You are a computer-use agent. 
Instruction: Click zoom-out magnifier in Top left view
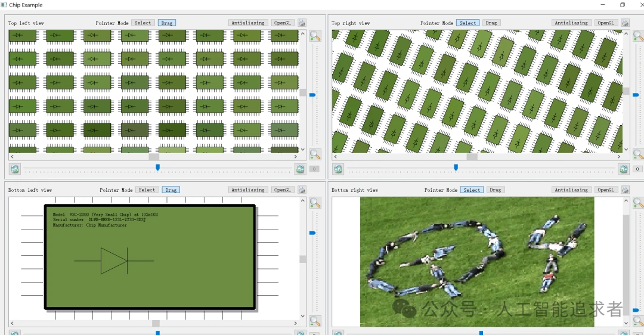click(x=315, y=154)
